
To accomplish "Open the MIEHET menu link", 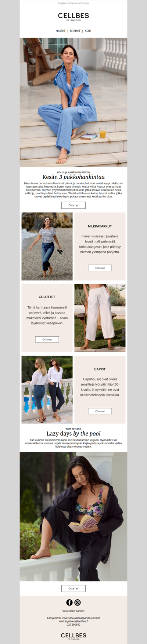I will 75,31.
